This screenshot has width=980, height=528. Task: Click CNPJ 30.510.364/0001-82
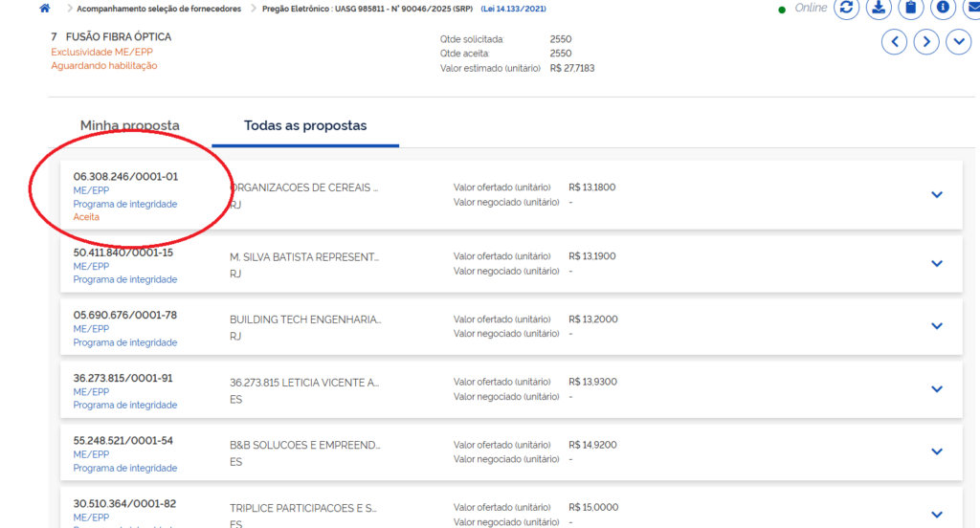pos(124,504)
